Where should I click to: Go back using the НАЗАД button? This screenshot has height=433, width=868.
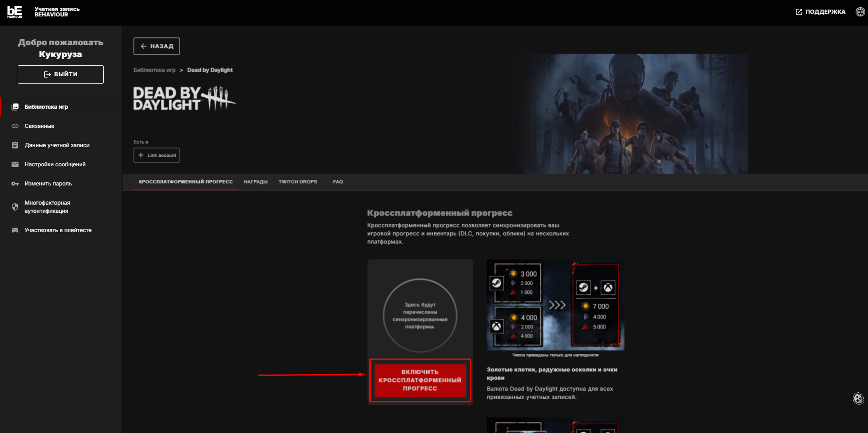(x=156, y=46)
